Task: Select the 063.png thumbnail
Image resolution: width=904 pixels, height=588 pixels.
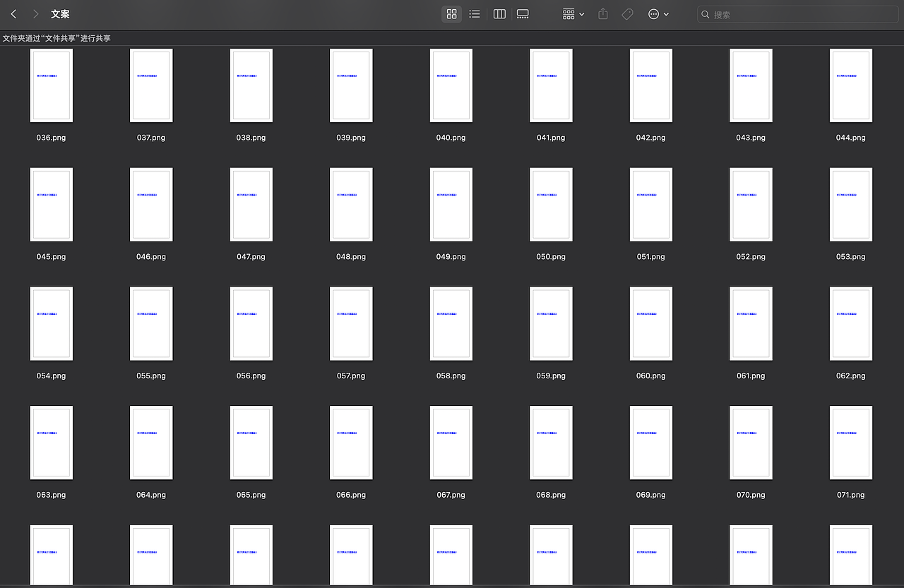Action: pyautogui.click(x=51, y=443)
